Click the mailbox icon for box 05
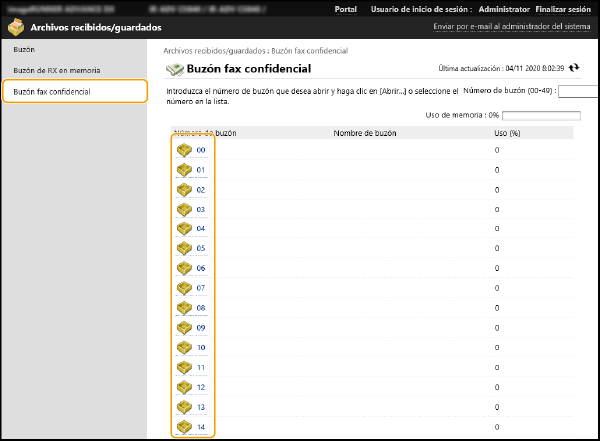Viewport: 600px width, 441px height. point(184,248)
